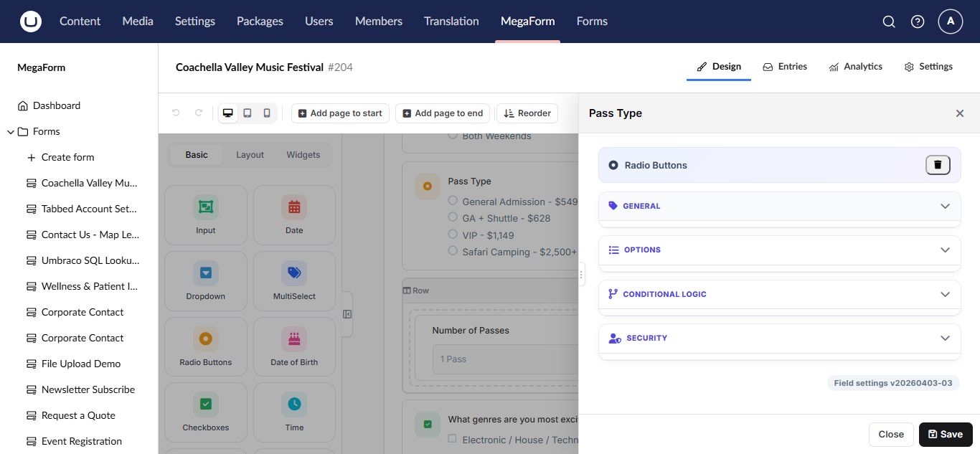Select Safari Camping radio option
980x454 pixels.
[453, 251]
